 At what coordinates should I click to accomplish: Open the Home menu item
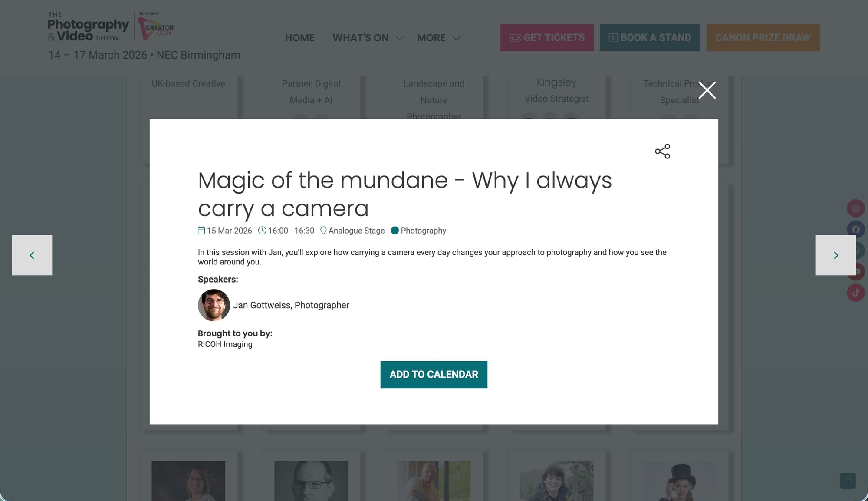click(299, 38)
